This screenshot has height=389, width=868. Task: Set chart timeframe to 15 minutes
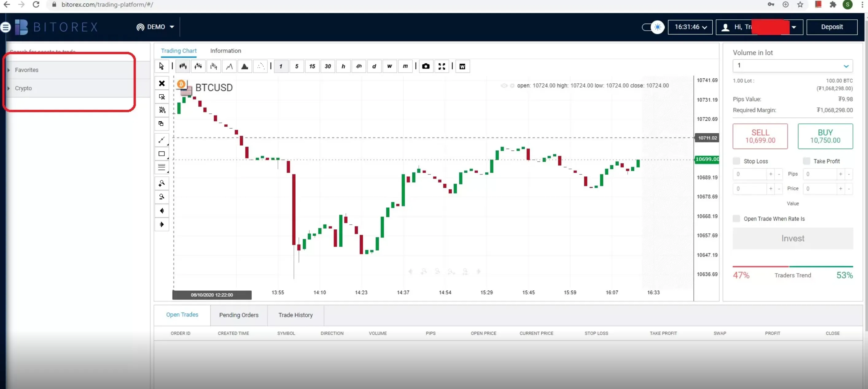[x=312, y=66]
